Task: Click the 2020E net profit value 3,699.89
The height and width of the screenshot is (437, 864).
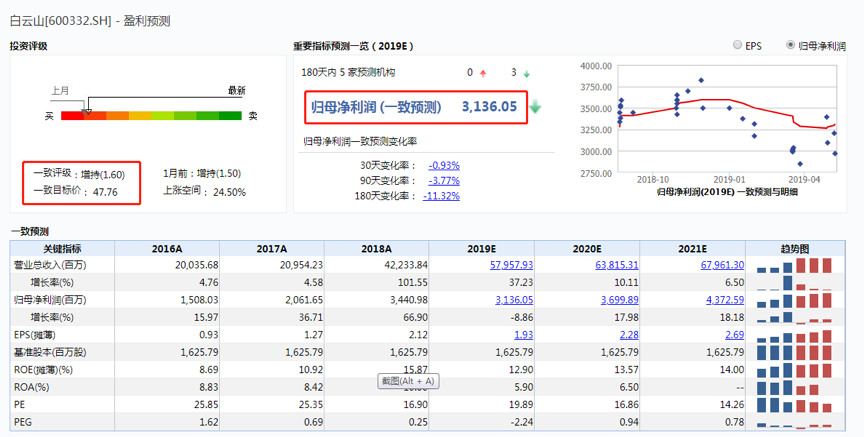Action: click(619, 299)
